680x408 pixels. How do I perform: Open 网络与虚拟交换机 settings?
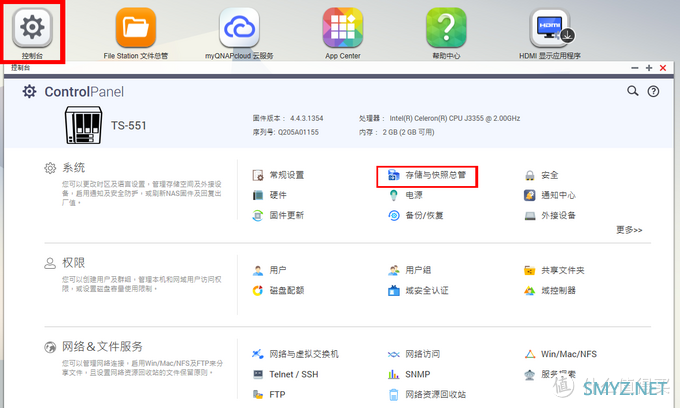(x=295, y=354)
